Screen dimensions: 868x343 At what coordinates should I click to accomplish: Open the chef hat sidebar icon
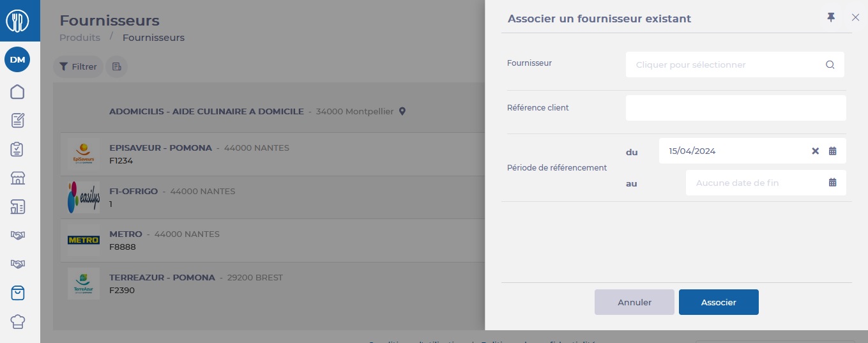coord(18,321)
